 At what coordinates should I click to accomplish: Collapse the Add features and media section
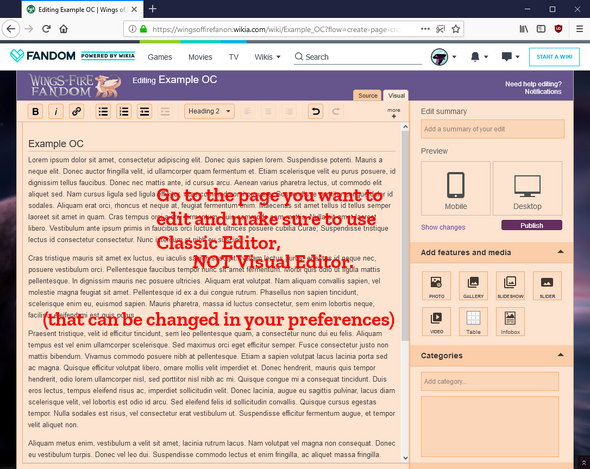click(560, 252)
